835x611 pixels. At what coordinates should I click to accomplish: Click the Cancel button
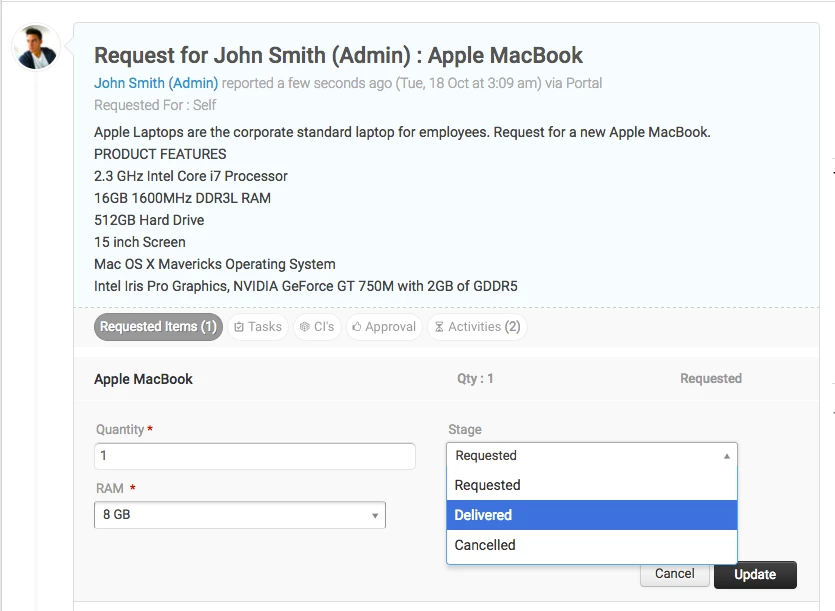[674, 574]
